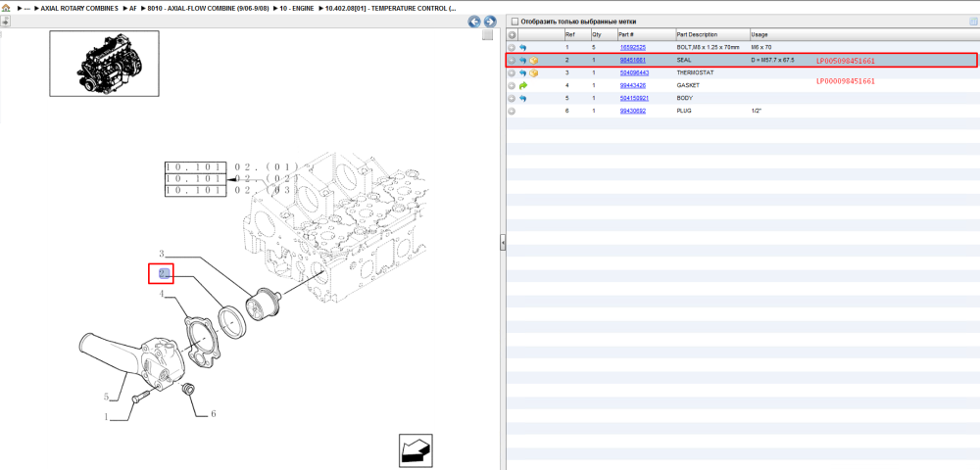Toggle the grey circle for GASKET row

click(512, 85)
